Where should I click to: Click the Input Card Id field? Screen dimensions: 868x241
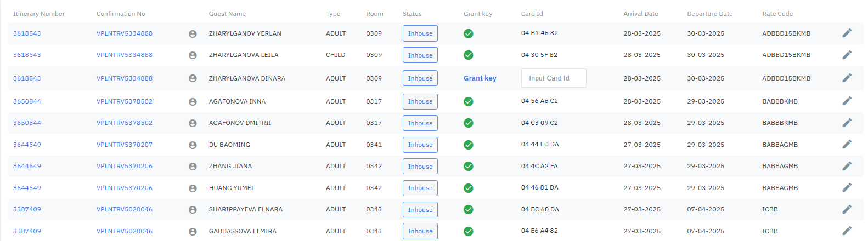tap(553, 78)
